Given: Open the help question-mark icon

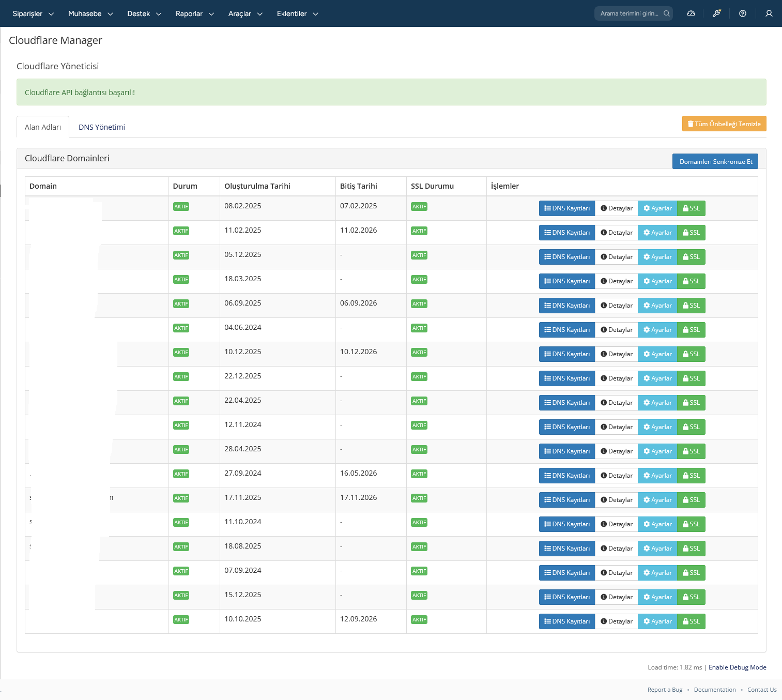Looking at the screenshot, I should click(743, 13).
